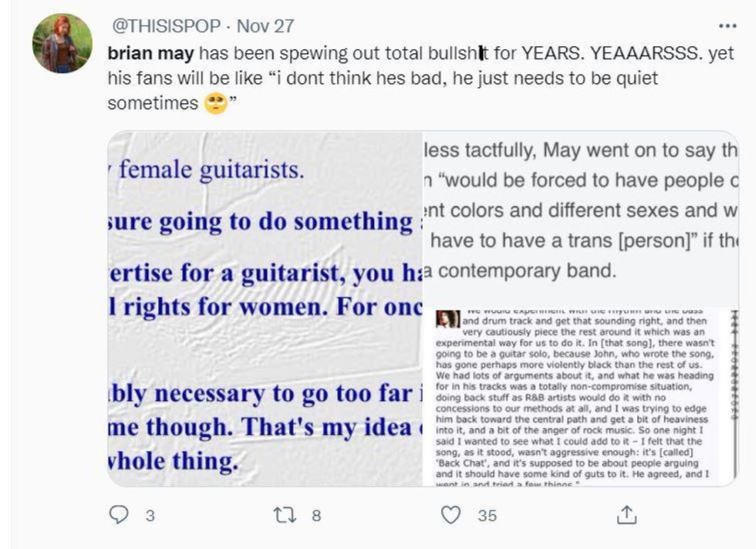756x549 pixels.
Task: Open the tweet's three-dot more menu
Action: tap(727, 25)
